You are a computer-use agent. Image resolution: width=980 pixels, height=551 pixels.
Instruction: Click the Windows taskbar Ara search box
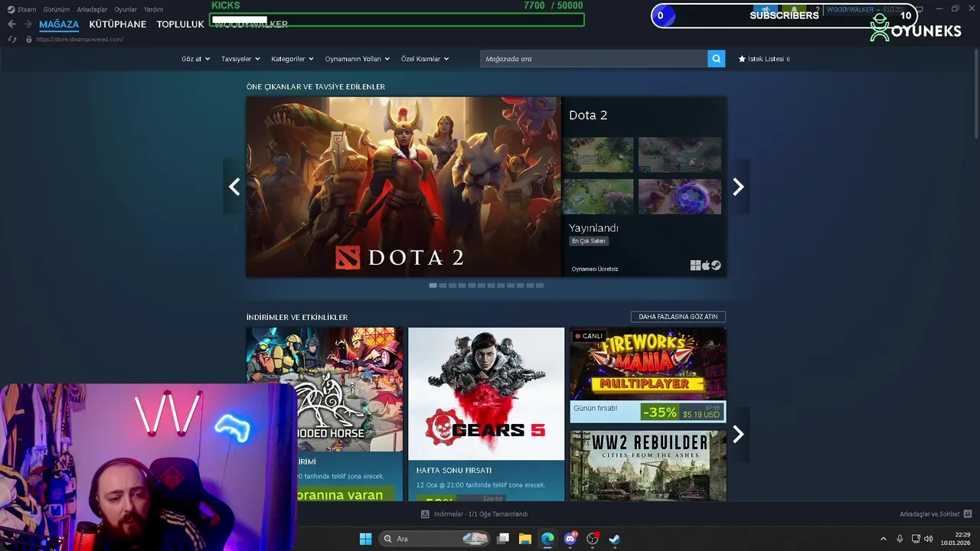(x=434, y=539)
